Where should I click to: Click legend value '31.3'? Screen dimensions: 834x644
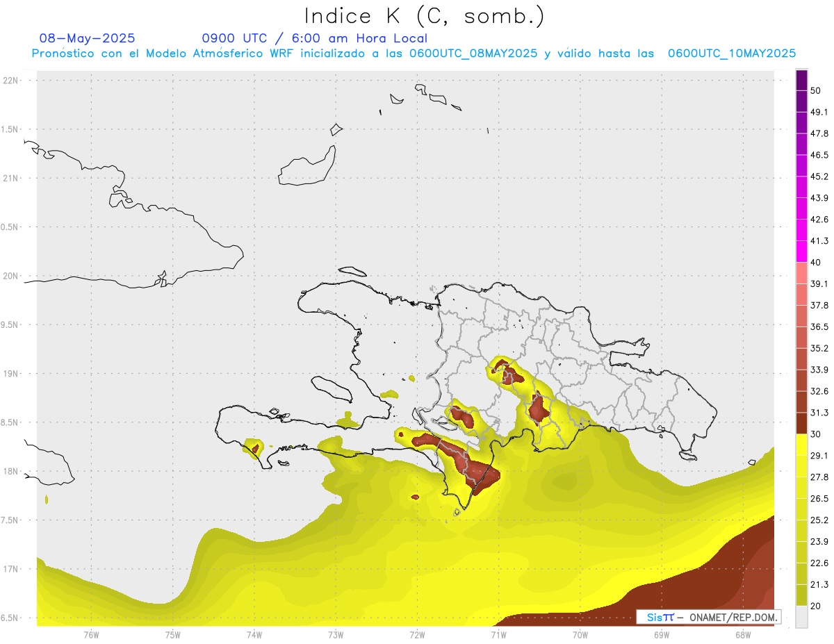tap(819, 413)
